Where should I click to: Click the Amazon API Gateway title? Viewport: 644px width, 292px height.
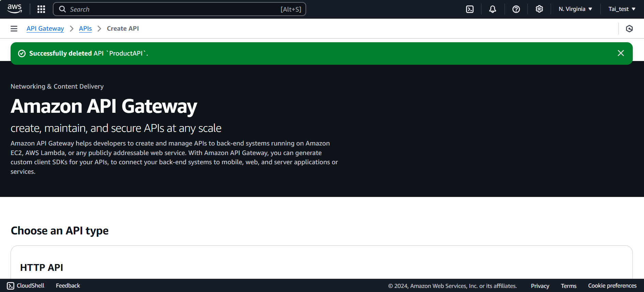coord(104,106)
